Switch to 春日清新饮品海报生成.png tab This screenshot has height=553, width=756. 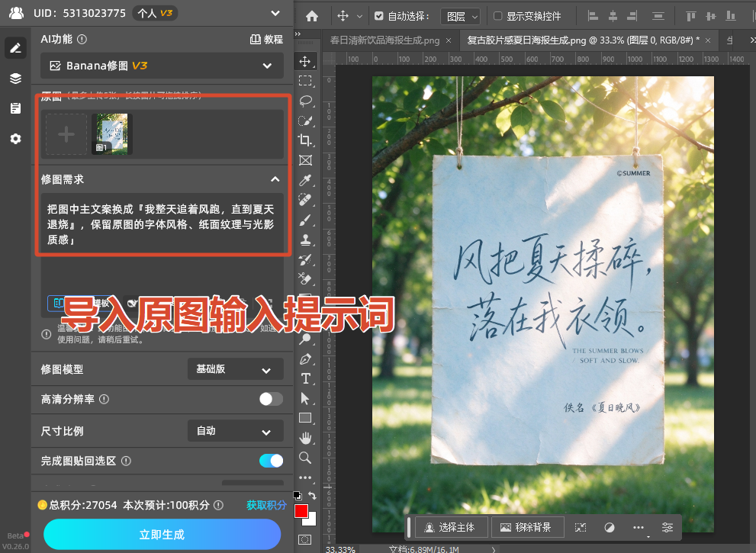384,40
